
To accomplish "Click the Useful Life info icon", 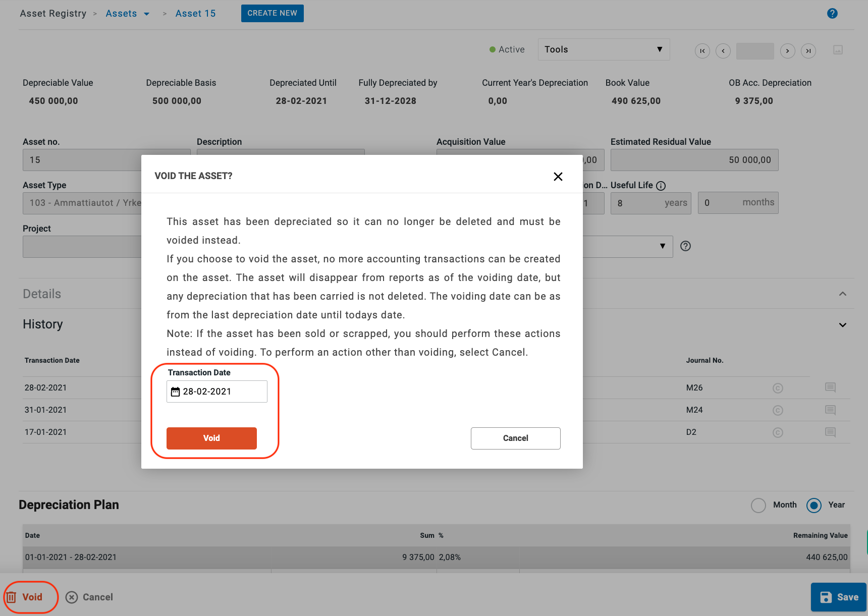I will [x=661, y=186].
